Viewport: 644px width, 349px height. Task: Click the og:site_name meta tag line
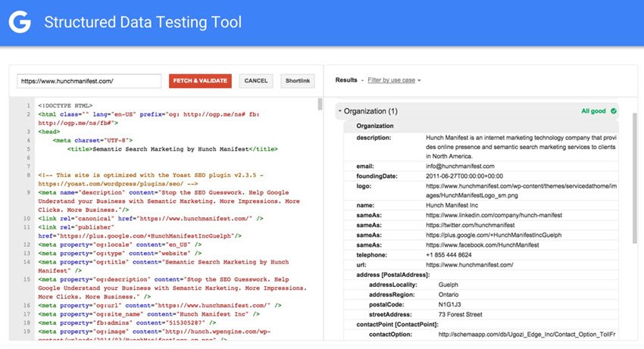tap(149, 314)
